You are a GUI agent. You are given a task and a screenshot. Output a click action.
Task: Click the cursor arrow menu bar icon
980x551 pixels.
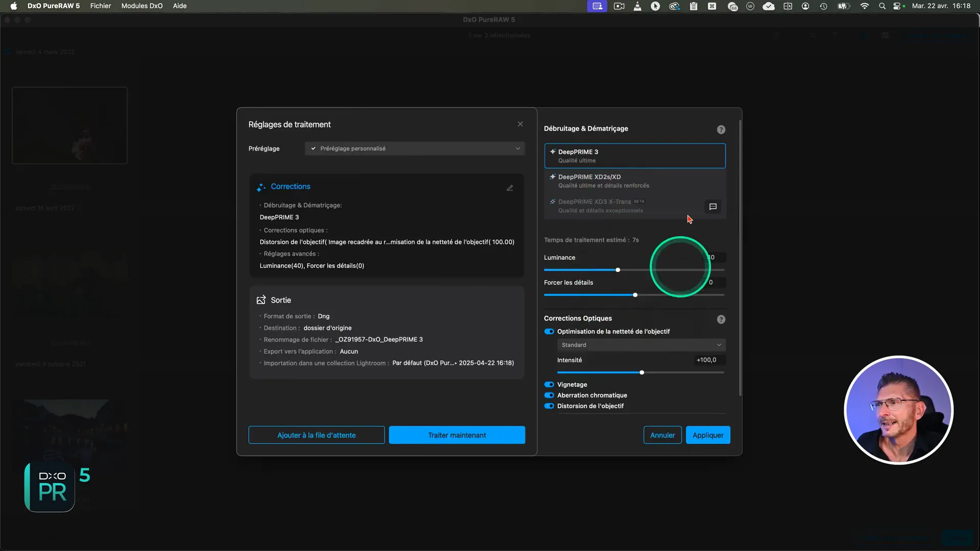[655, 6]
